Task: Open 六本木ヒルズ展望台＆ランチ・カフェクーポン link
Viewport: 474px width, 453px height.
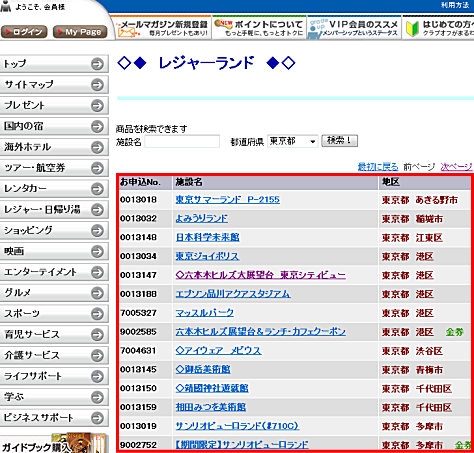Action: click(x=261, y=332)
